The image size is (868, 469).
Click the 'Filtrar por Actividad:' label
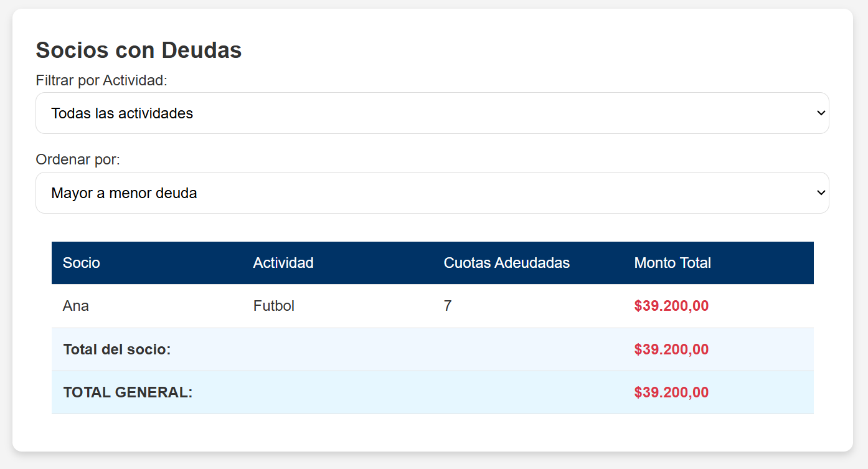(101, 80)
